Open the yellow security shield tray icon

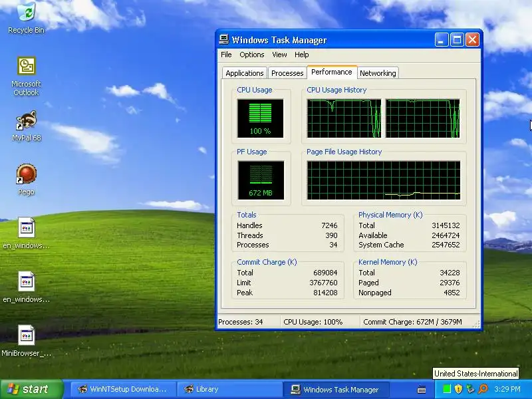coord(458,389)
